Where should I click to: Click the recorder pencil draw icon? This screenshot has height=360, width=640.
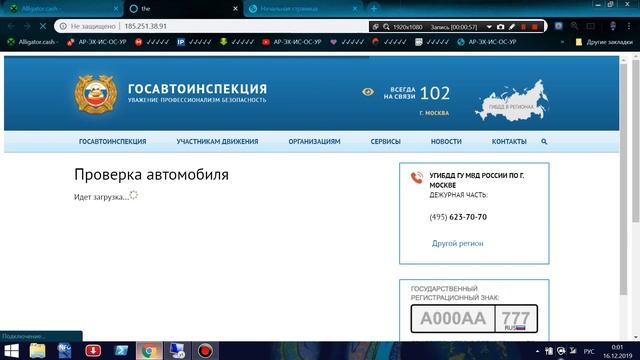click(512, 27)
